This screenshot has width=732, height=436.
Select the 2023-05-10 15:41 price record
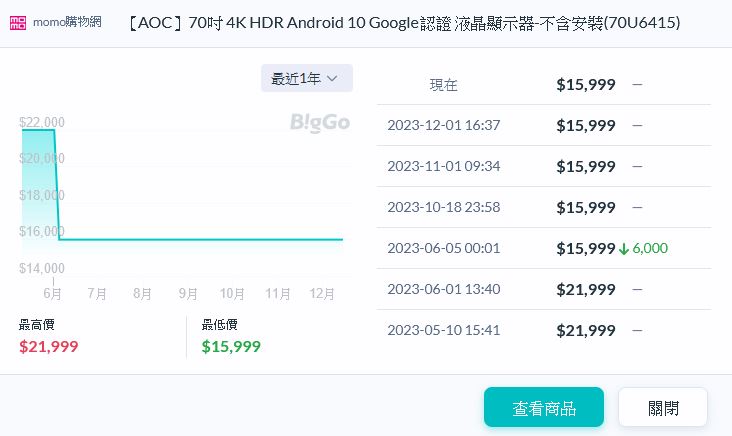point(543,330)
